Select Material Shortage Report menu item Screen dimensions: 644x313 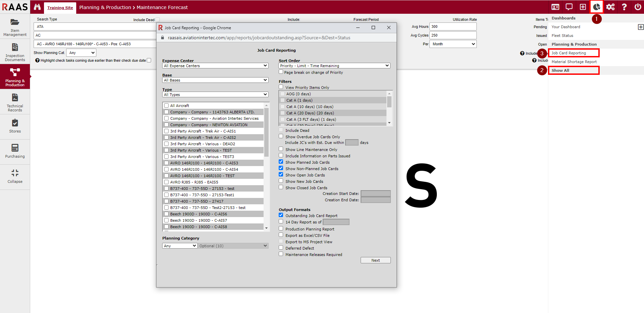coord(574,62)
